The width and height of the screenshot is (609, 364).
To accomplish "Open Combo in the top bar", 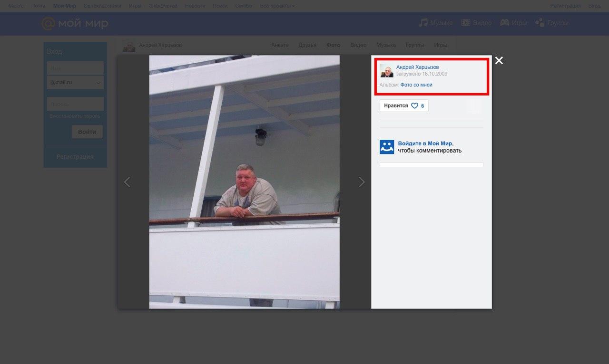I will coord(244,6).
